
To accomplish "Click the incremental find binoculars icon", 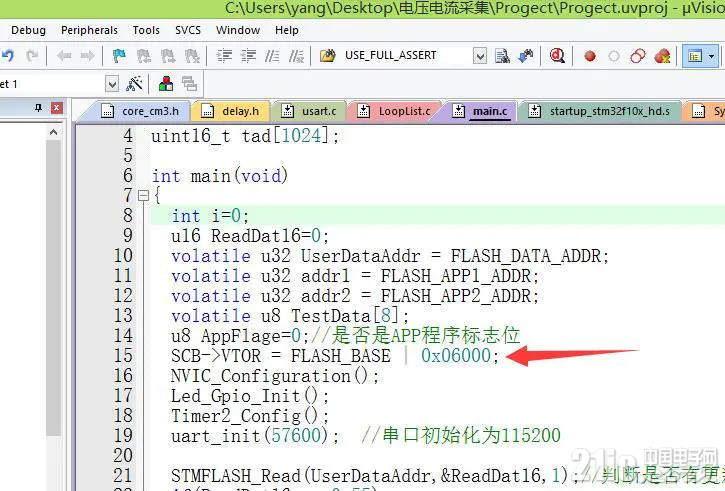I will click(526, 56).
